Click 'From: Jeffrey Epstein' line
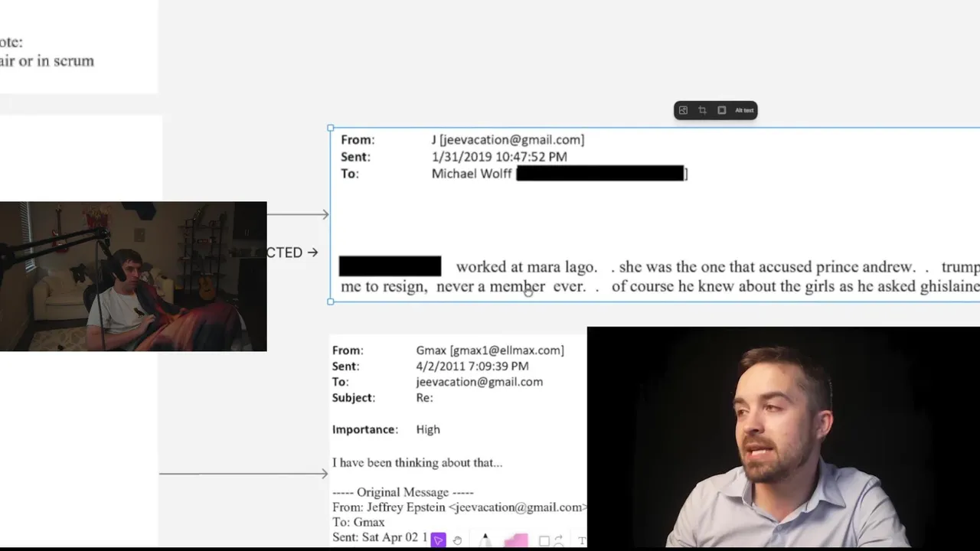 460,507
